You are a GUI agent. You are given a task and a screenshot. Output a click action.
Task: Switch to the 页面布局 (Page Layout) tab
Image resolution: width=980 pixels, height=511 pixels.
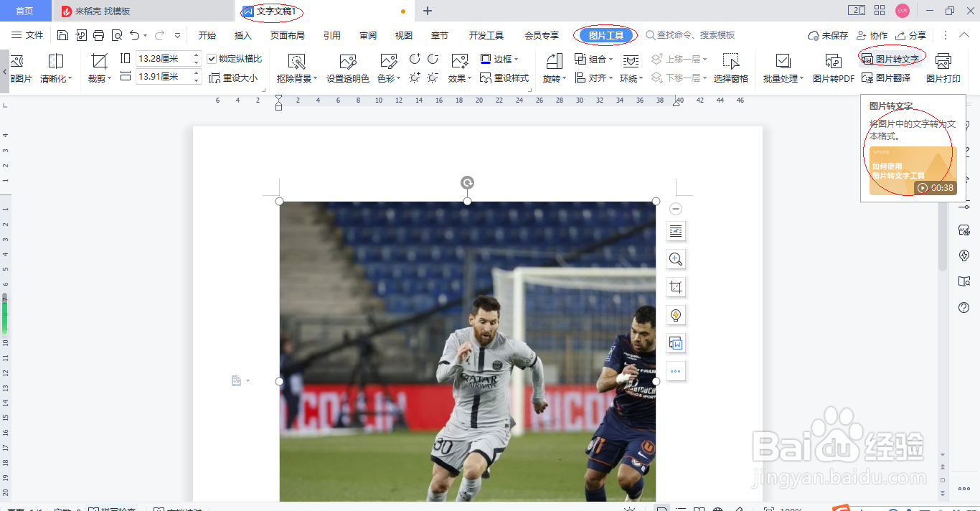pos(287,35)
